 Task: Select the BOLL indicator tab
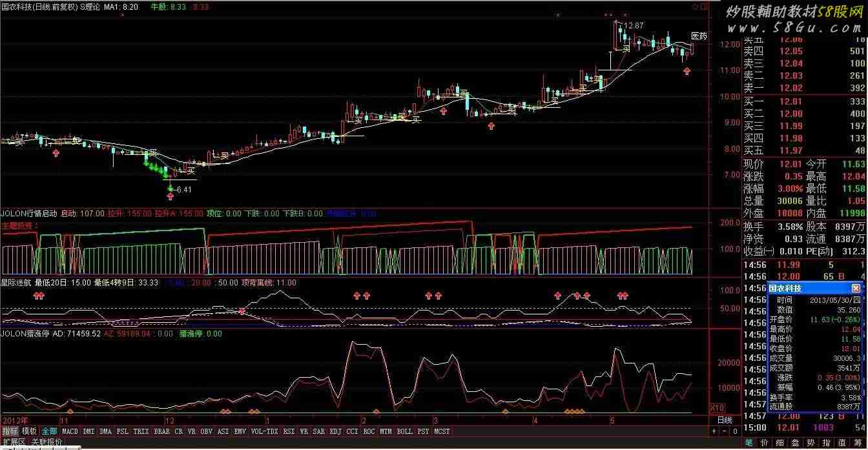(405, 431)
